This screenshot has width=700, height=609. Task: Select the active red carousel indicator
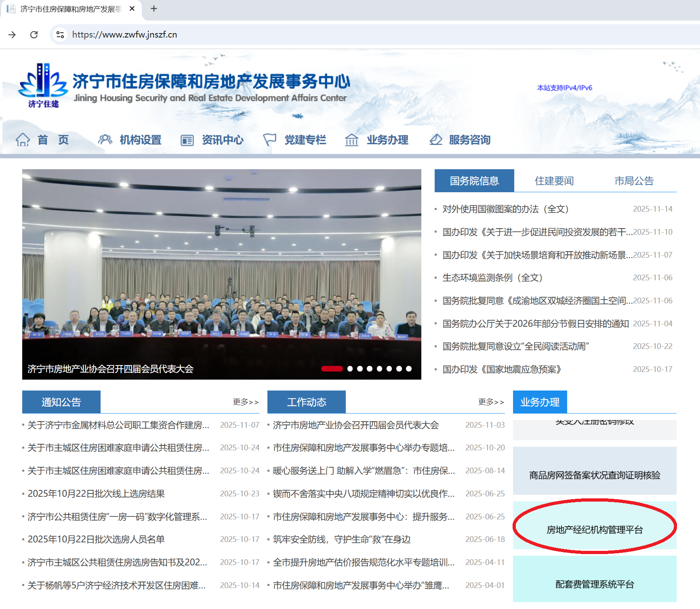point(332,369)
